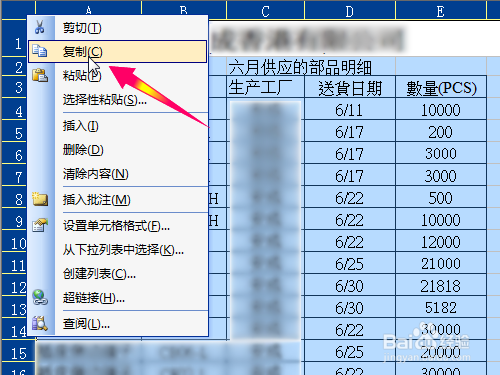Click the 生产工厂 header cell
The height and width of the screenshot is (375, 500).
266,88
